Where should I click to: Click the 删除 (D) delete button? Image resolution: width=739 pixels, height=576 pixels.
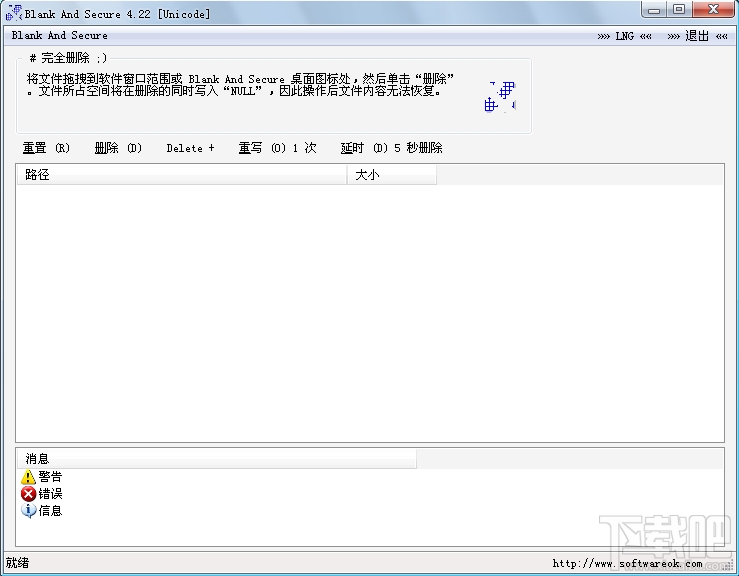pos(118,148)
